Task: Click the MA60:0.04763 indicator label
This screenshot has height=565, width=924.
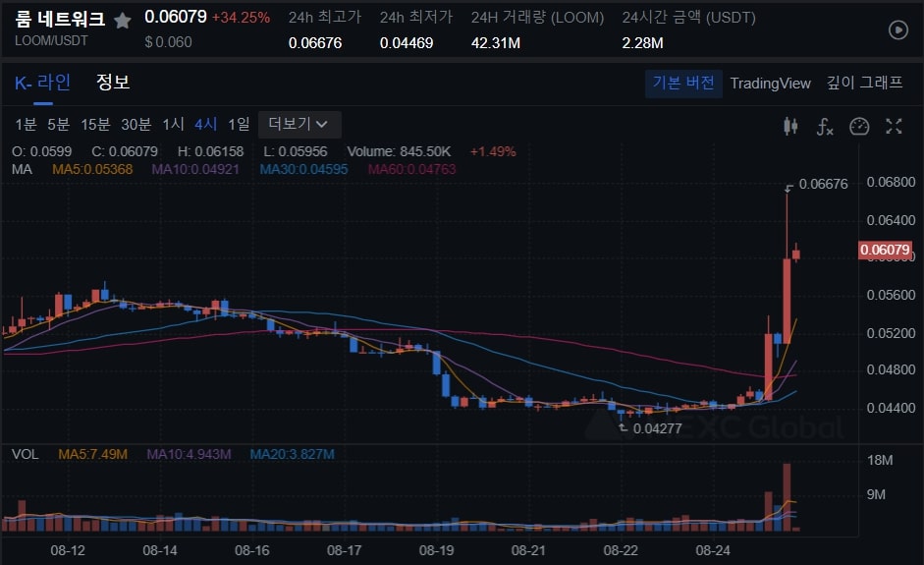Action: pos(411,170)
